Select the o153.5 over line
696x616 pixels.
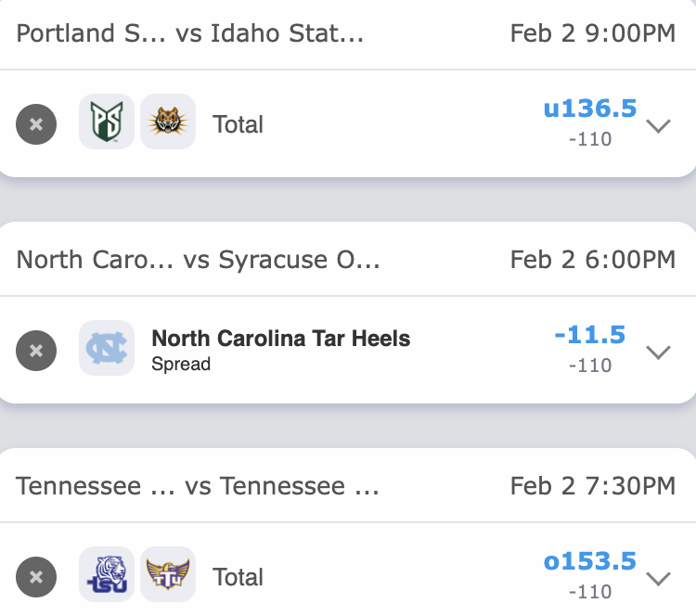click(x=590, y=561)
